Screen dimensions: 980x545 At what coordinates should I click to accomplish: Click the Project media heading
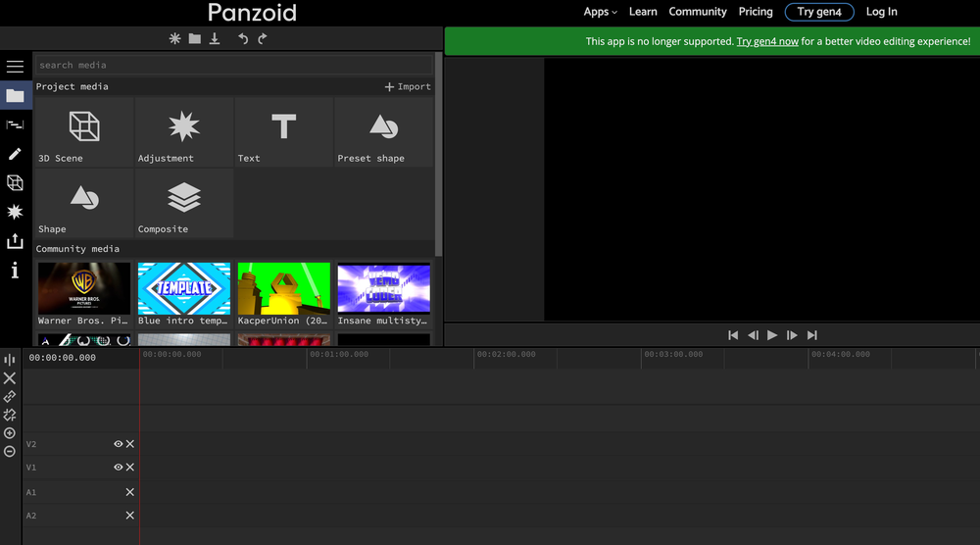click(x=72, y=87)
